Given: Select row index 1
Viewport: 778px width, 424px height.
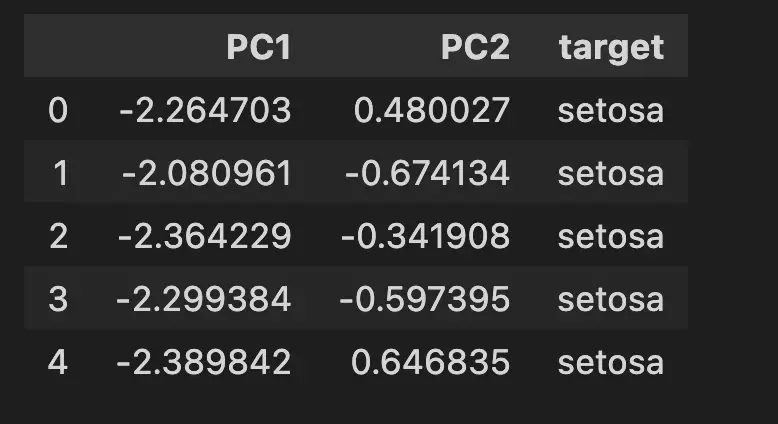Looking at the screenshot, I should pyautogui.click(x=61, y=174).
